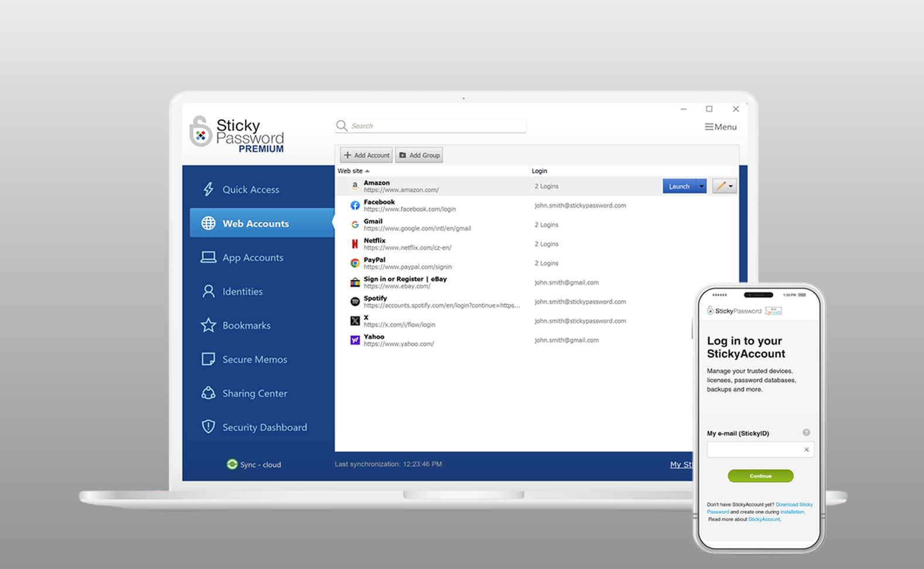Select the PayPal account row
The image size is (924, 569).
point(537,263)
